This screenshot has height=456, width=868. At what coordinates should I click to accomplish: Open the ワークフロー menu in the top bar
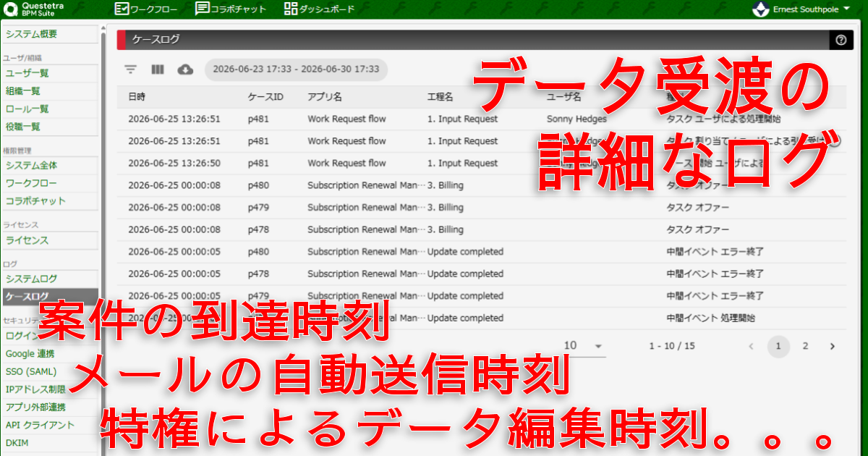(x=148, y=9)
